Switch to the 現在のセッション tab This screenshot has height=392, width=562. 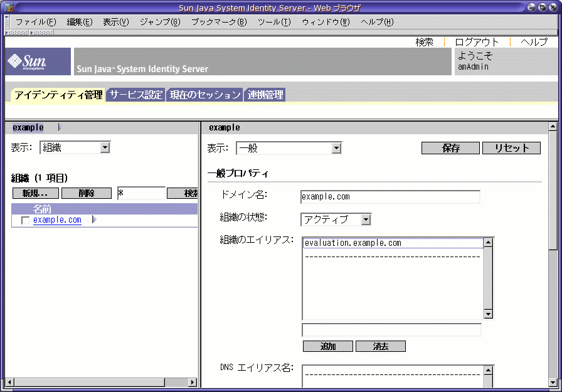pyautogui.click(x=204, y=95)
